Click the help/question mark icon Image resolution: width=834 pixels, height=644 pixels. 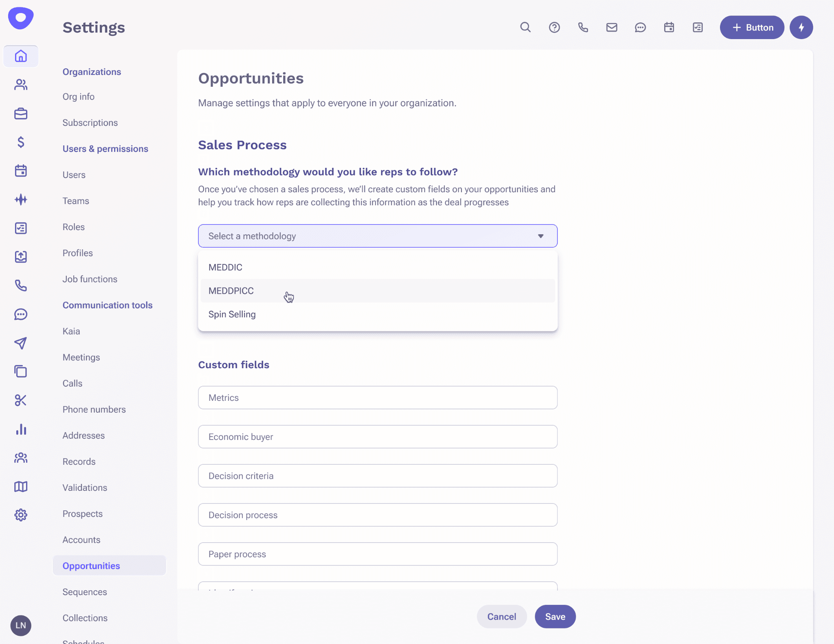[554, 27]
